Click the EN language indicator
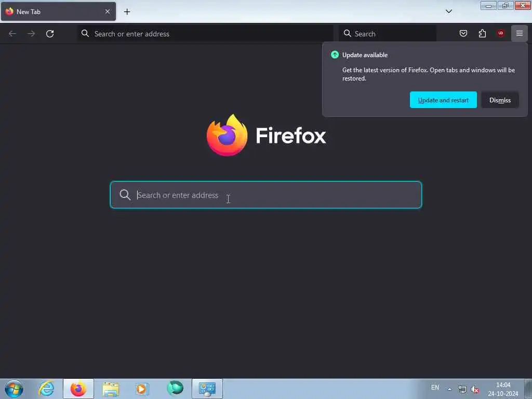This screenshot has height=399, width=532. coord(435,388)
